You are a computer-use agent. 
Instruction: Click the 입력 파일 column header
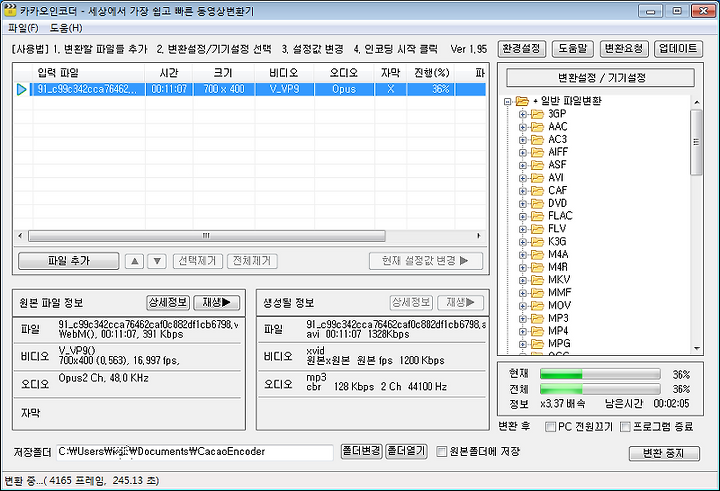click(89, 73)
